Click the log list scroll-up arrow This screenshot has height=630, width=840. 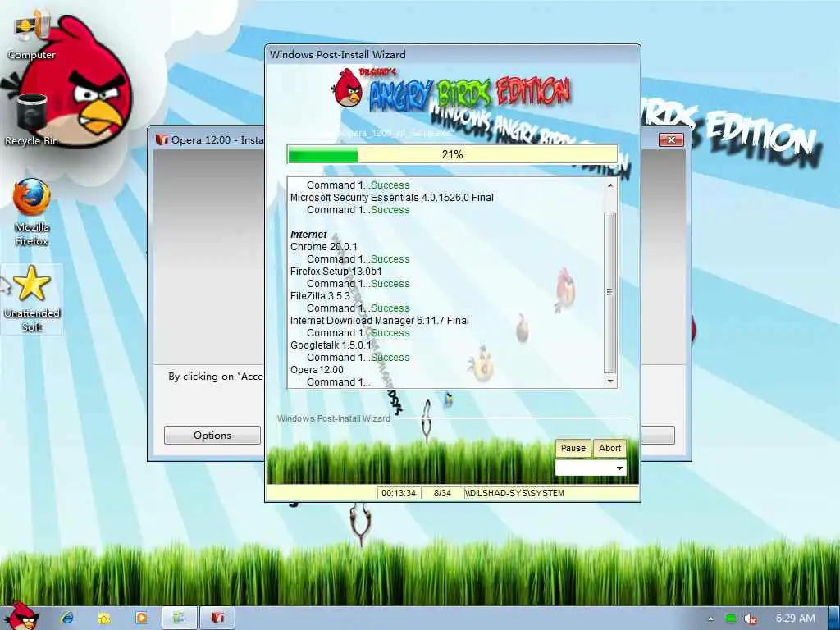609,185
